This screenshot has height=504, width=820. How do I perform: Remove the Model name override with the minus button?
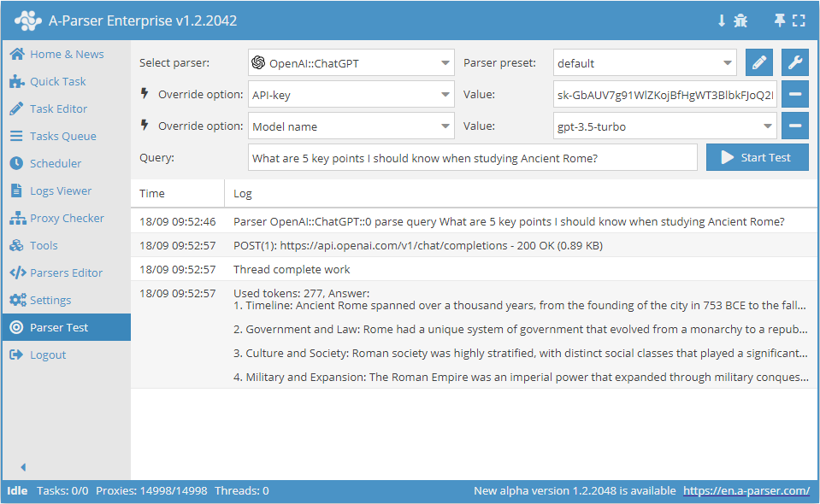pyautogui.click(x=794, y=126)
